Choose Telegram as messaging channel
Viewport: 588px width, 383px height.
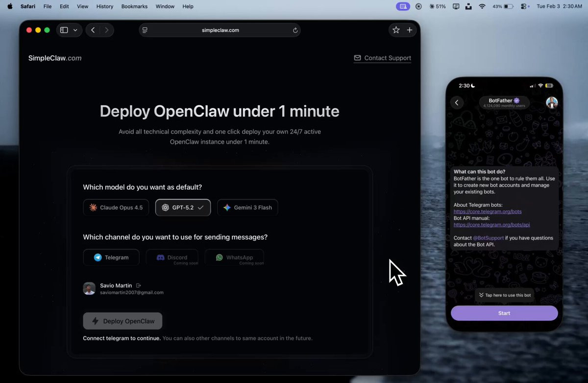pyautogui.click(x=111, y=257)
